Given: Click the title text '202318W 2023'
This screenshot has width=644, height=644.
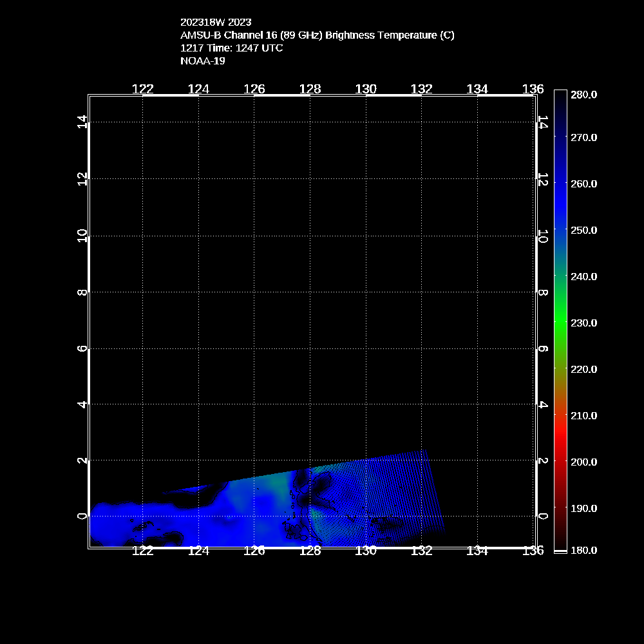Looking at the screenshot, I should pyautogui.click(x=216, y=21).
